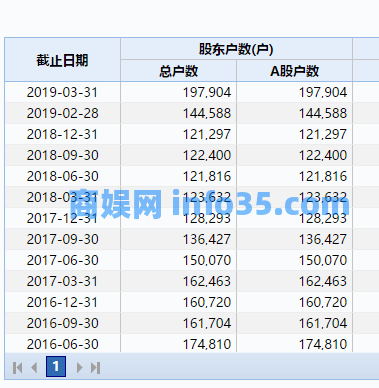Click A股户数 value 121,816 for 2018-06-30
The image size is (379, 388).
coord(323,176)
